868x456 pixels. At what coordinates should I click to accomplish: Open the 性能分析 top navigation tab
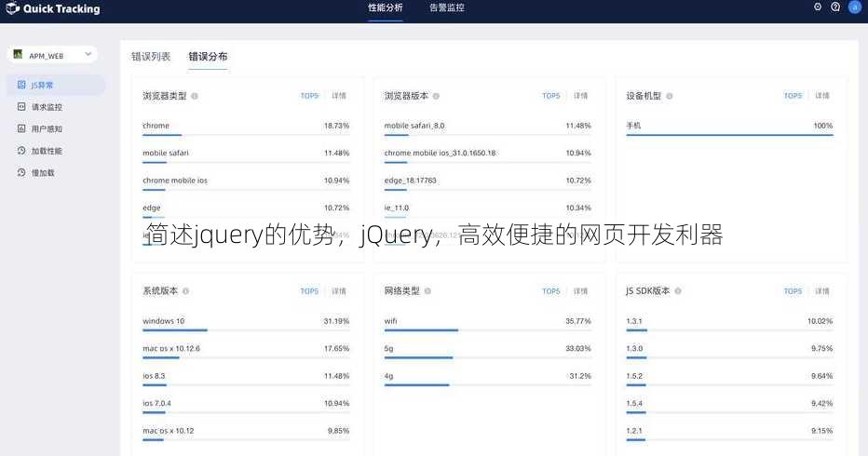click(386, 7)
